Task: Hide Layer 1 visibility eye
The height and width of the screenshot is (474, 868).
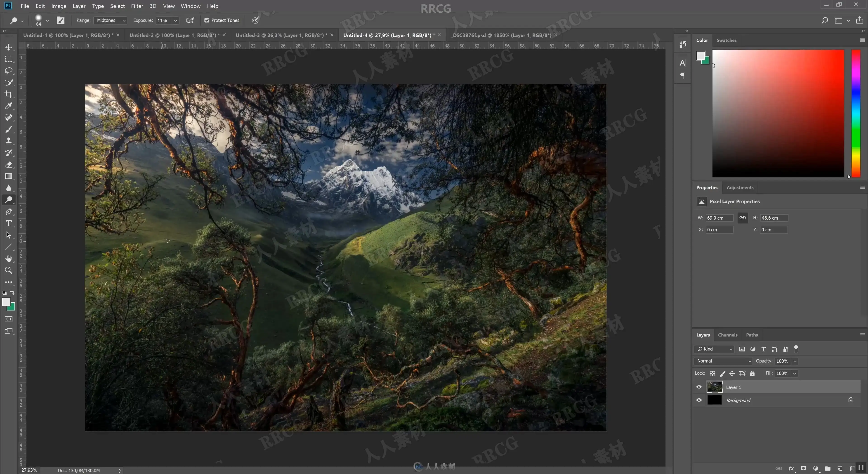Action: tap(699, 387)
